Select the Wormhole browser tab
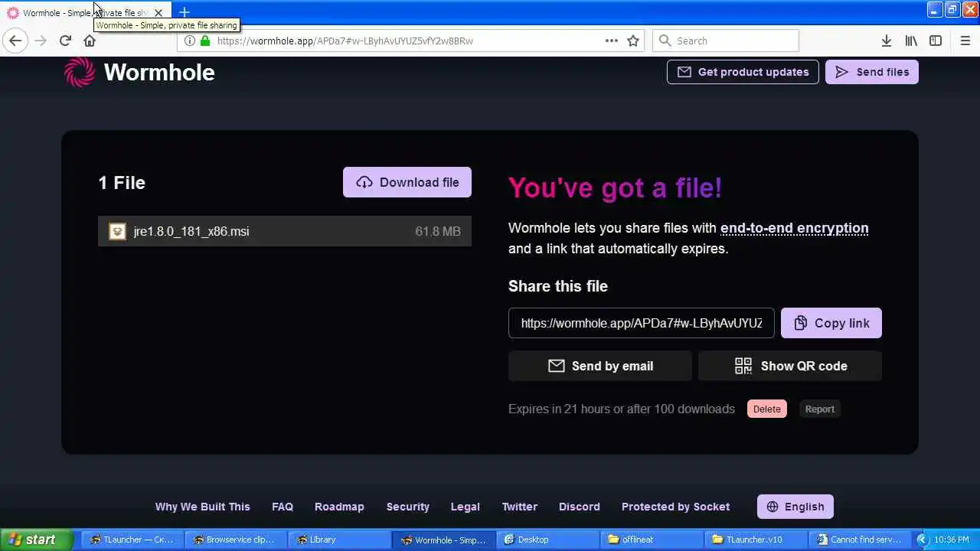The width and height of the screenshot is (980, 551). (x=84, y=13)
